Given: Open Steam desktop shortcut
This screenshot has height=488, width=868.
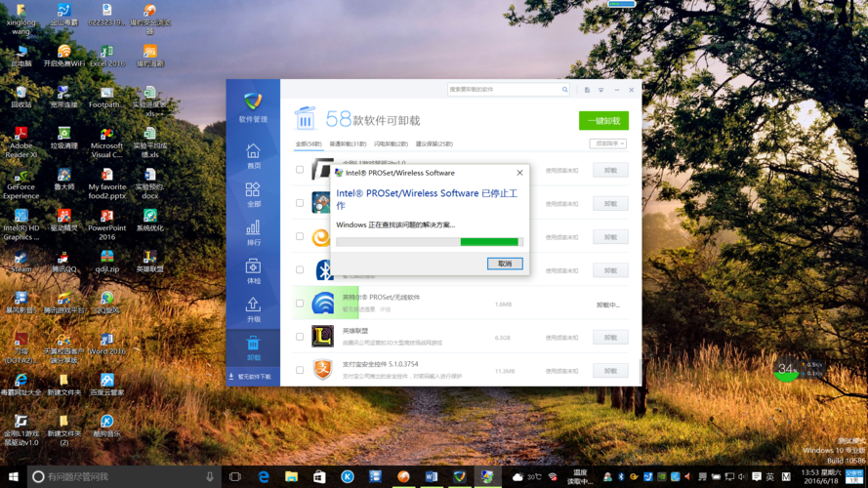Looking at the screenshot, I should click(21, 262).
